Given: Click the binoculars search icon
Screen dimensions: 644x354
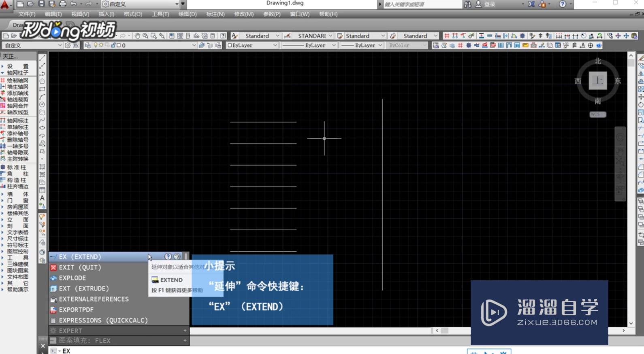Looking at the screenshot, I should coord(468,4).
